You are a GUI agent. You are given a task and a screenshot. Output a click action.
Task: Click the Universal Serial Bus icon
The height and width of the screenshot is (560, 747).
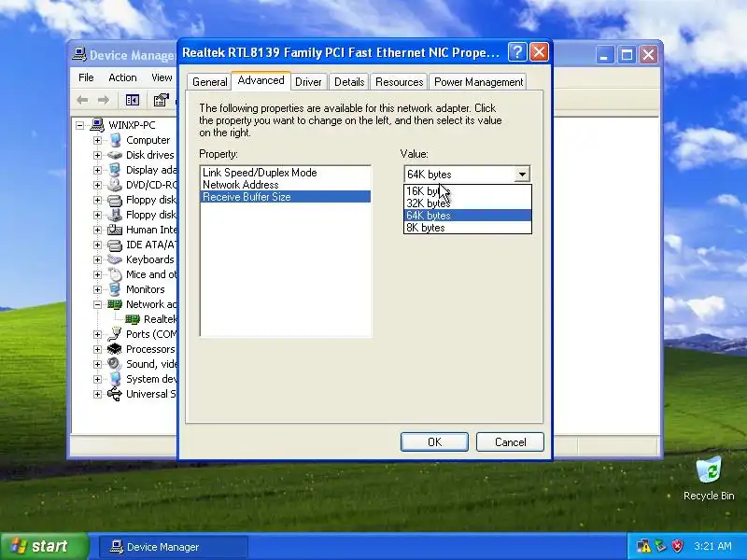[x=115, y=394]
